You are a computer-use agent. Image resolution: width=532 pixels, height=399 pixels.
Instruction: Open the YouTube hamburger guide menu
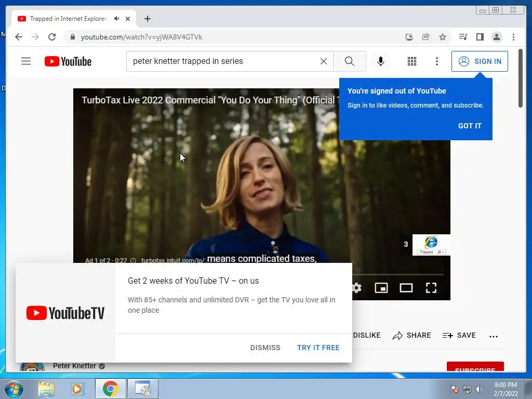(x=26, y=61)
